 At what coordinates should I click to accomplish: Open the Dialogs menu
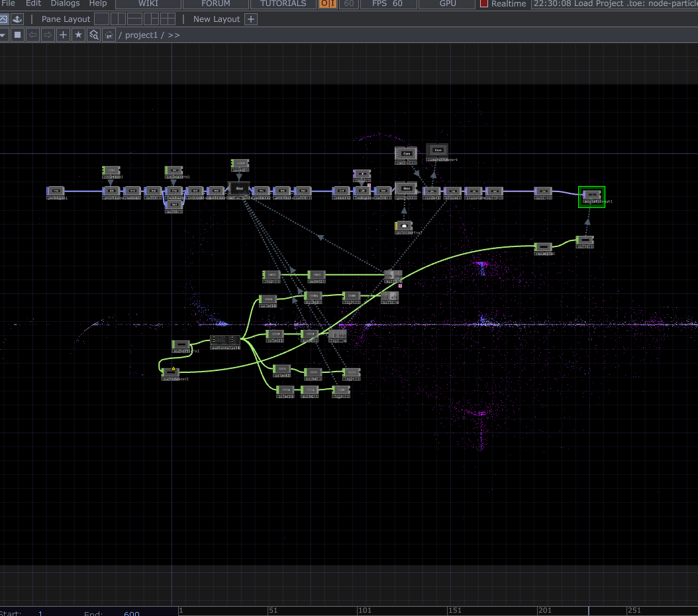coord(65,3)
